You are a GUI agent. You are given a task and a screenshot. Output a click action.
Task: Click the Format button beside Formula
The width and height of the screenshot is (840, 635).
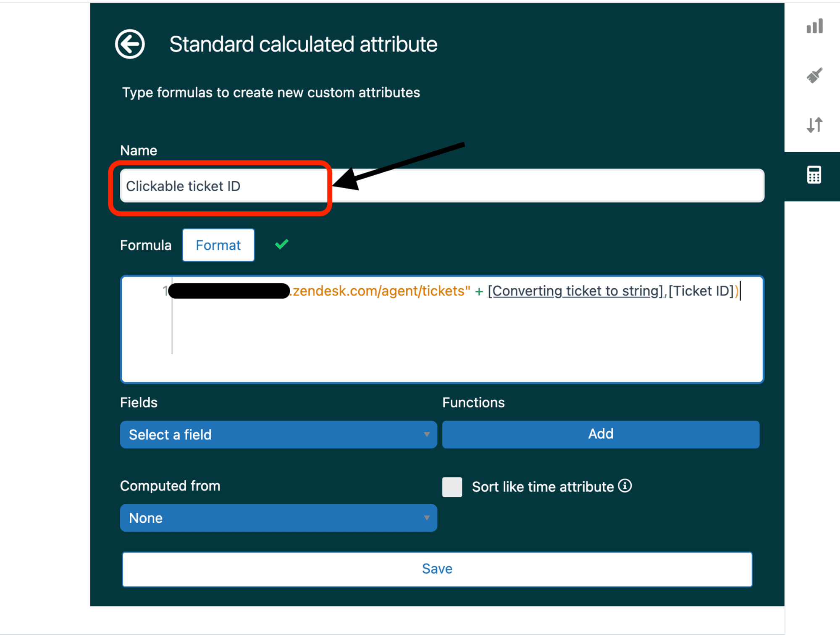[x=218, y=245]
